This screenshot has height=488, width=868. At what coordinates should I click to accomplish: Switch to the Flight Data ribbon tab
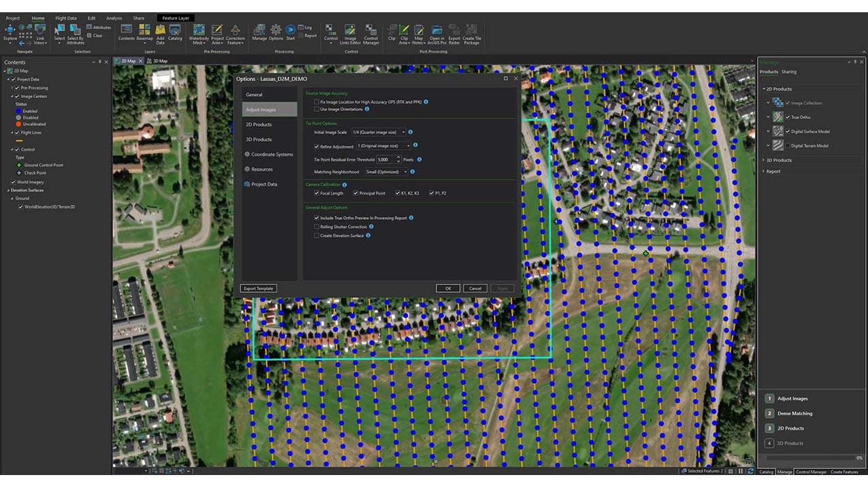pyautogui.click(x=66, y=18)
